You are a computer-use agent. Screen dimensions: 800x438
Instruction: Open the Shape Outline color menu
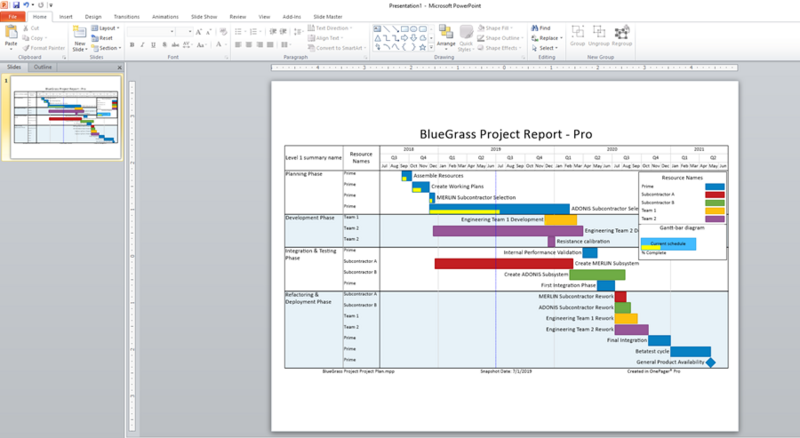click(x=500, y=38)
